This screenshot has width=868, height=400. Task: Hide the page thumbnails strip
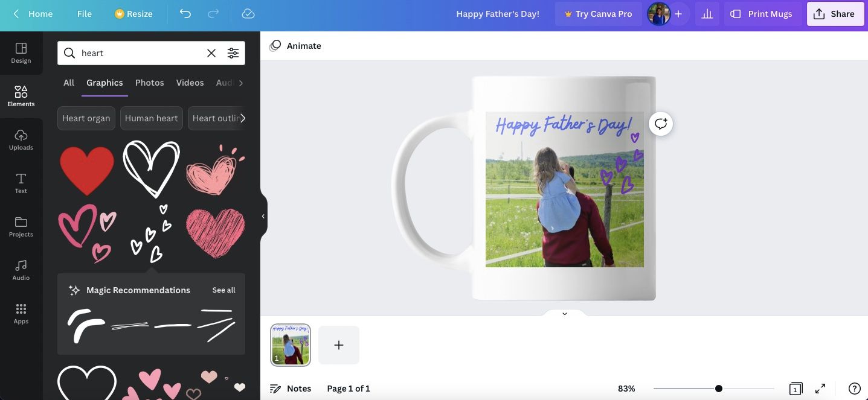pos(564,314)
